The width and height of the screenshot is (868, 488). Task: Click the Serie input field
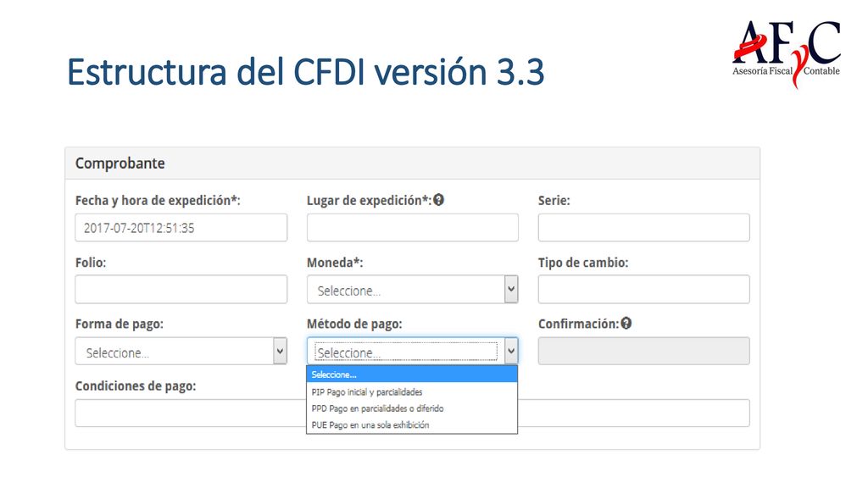[x=644, y=227]
